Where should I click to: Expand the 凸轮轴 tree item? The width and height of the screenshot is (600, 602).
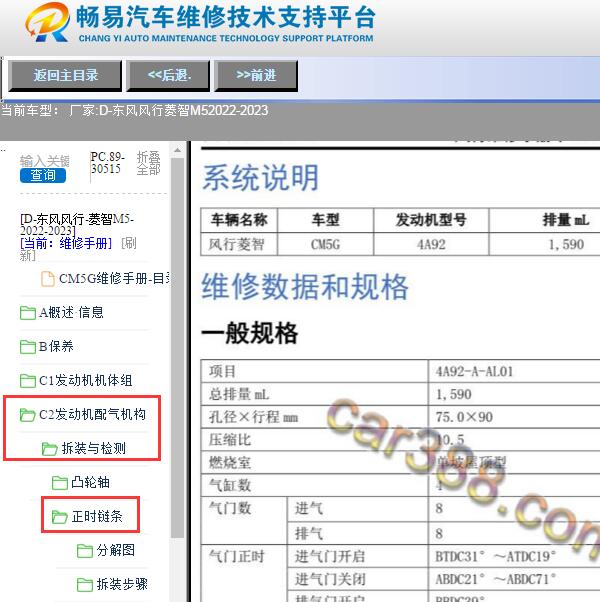tap(91, 482)
